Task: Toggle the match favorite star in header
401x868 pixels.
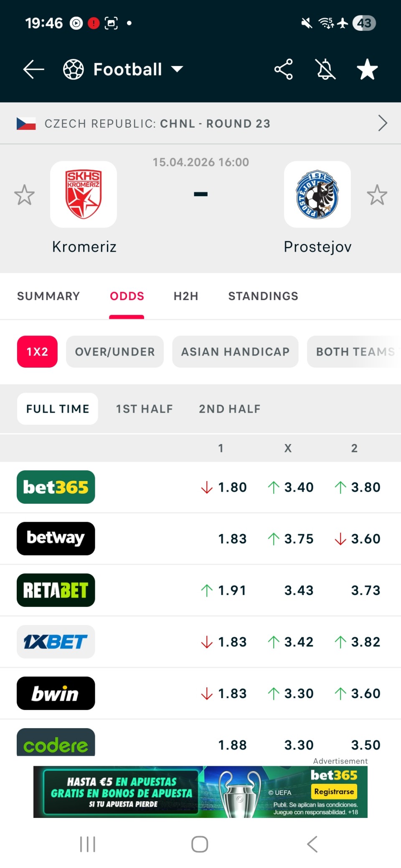Action: (x=367, y=69)
